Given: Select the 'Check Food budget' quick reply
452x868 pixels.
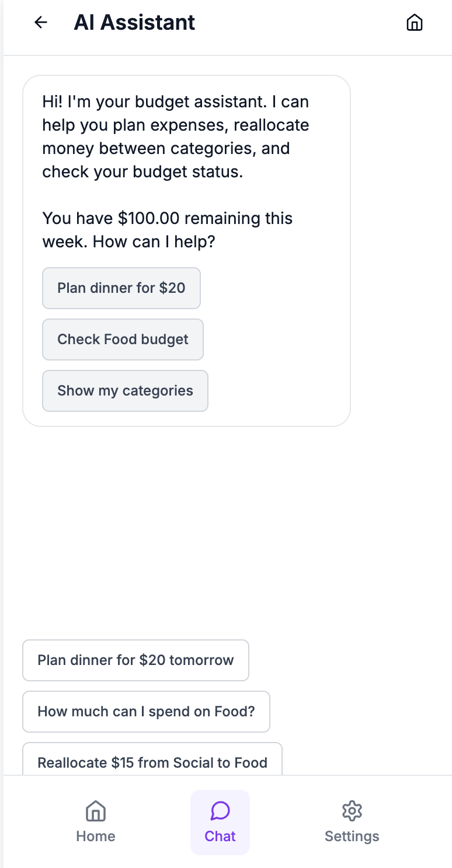Looking at the screenshot, I should pos(123,339).
